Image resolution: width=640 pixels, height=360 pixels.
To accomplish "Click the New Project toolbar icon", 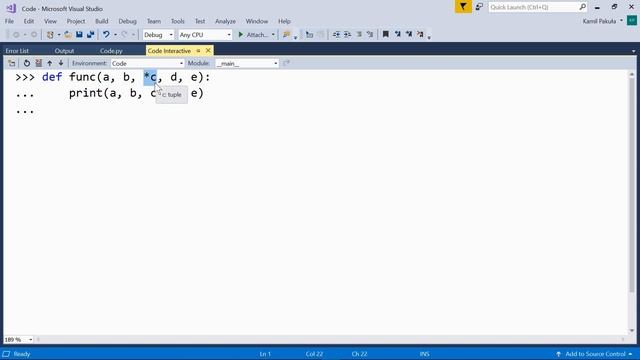I will (x=50, y=35).
